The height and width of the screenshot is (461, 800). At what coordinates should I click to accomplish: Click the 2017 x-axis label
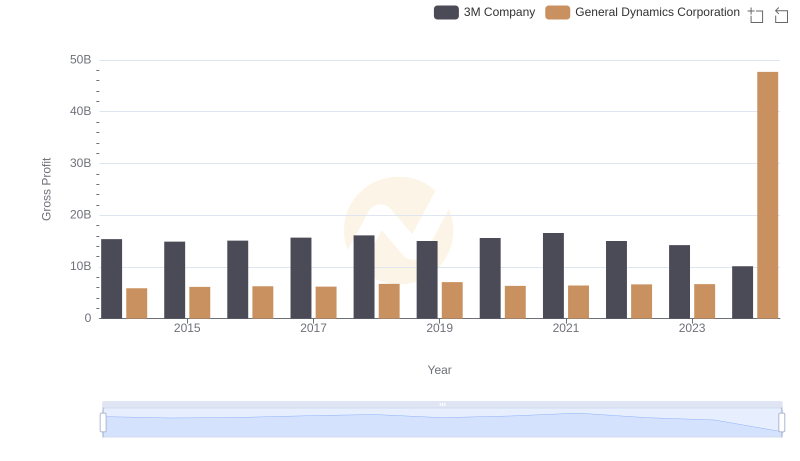(313, 328)
